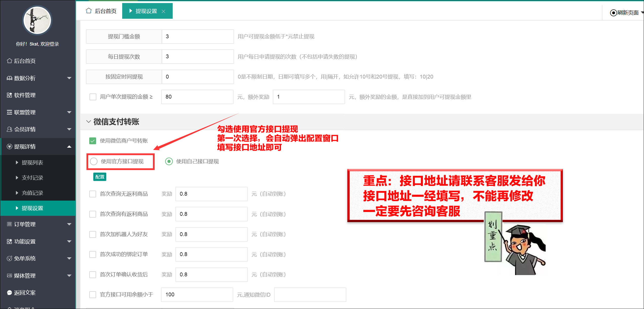Click the 提现门槛金额 input field
This screenshot has width=644, height=309.
(198, 36)
